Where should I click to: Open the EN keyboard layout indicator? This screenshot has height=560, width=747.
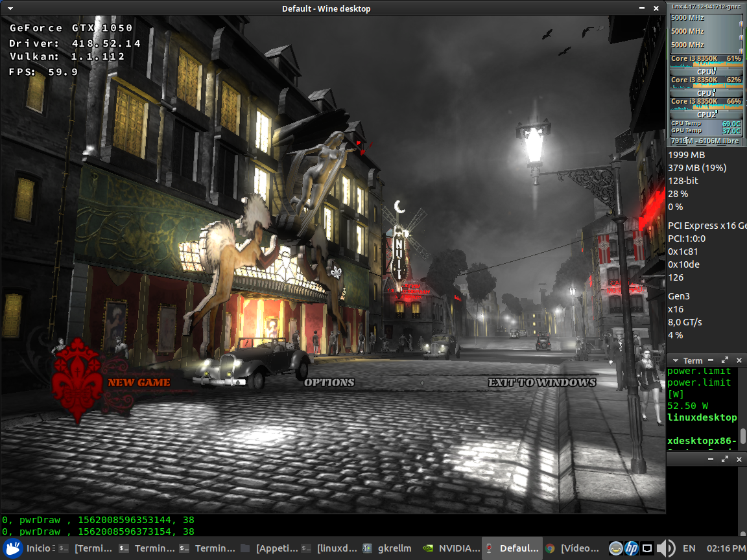(x=689, y=548)
